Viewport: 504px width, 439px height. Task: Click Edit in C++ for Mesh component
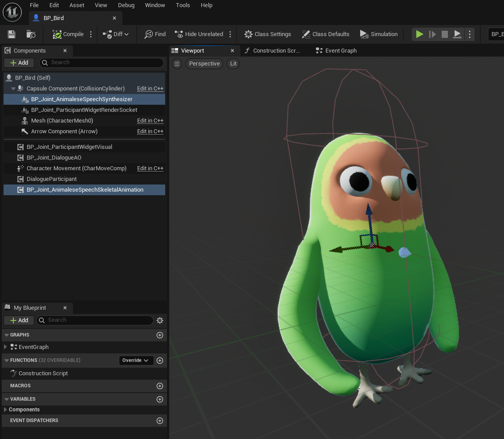click(x=150, y=121)
